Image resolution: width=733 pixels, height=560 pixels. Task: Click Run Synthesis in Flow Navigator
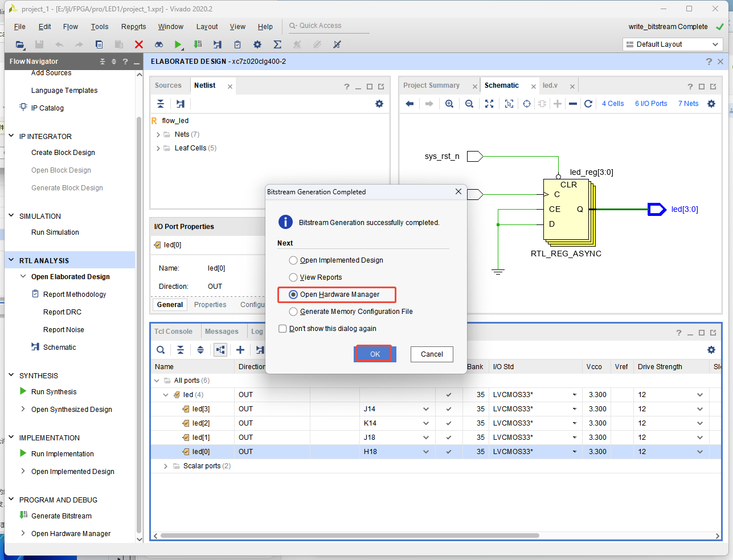click(54, 392)
